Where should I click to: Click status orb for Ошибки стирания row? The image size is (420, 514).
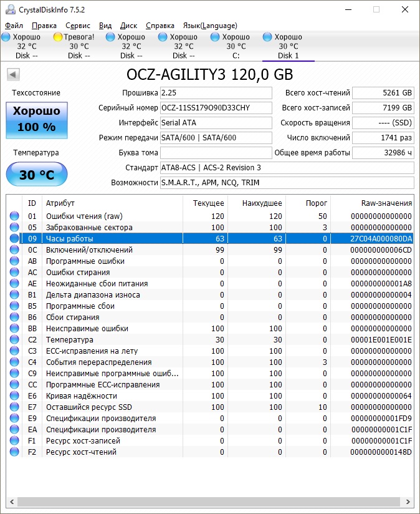pos(14,272)
